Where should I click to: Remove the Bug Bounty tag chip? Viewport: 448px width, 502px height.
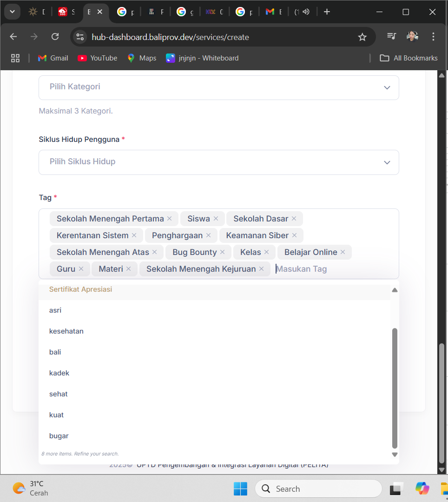(x=222, y=252)
